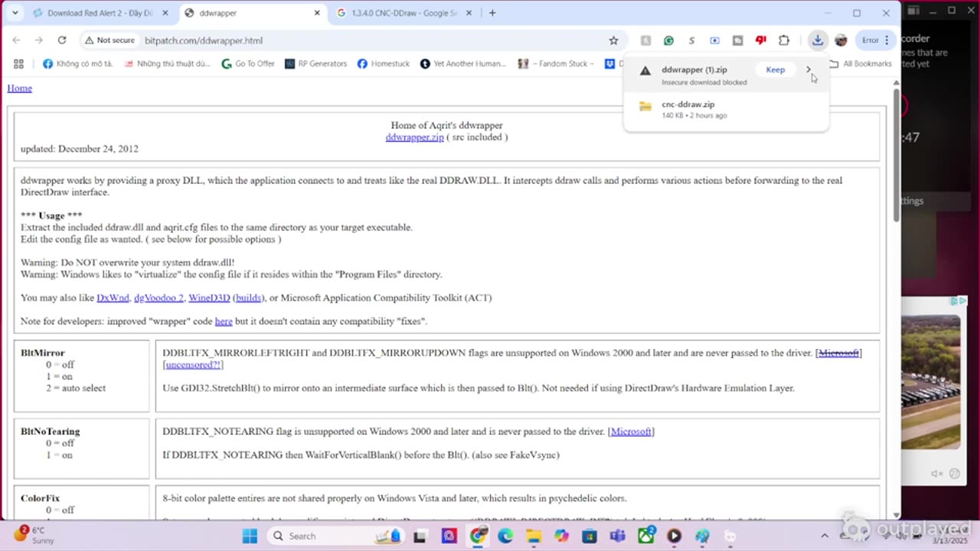
Task: Open the builds link
Action: tap(248, 298)
